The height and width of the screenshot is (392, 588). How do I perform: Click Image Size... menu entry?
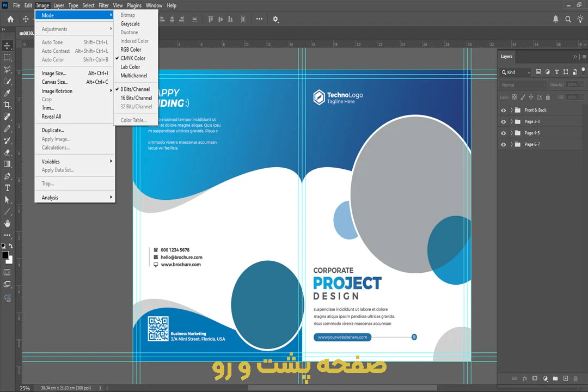pyautogui.click(x=54, y=73)
